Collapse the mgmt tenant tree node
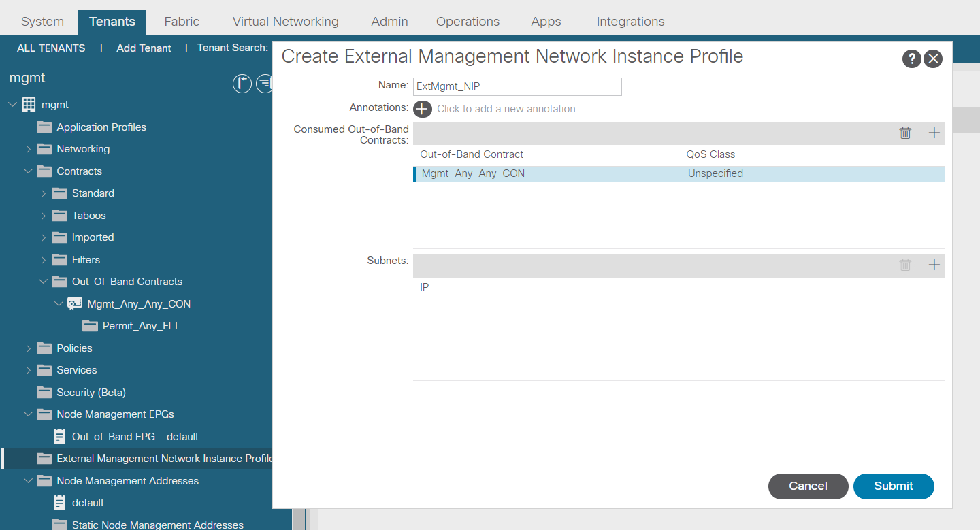The height and width of the screenshot is (530, 980). pos(12,105)
